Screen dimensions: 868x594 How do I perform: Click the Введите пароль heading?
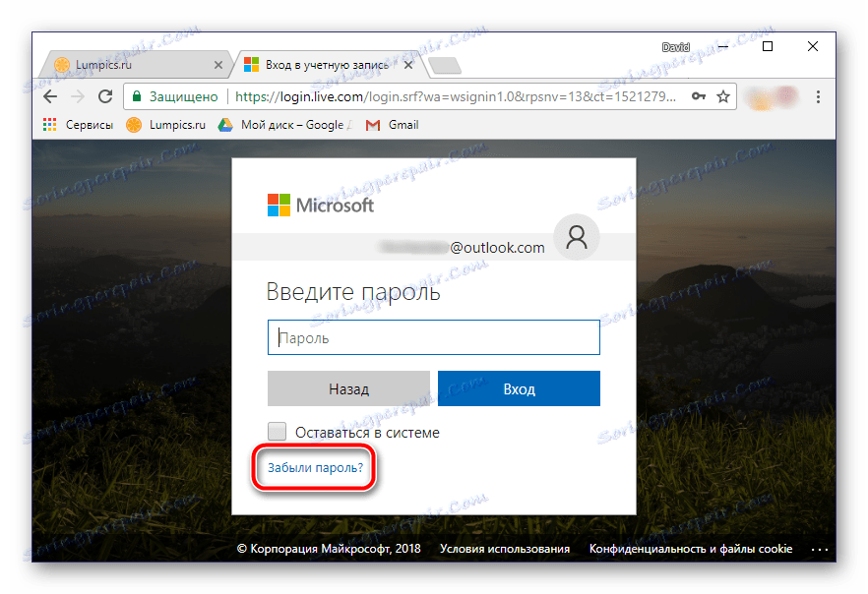pos(353,292)
